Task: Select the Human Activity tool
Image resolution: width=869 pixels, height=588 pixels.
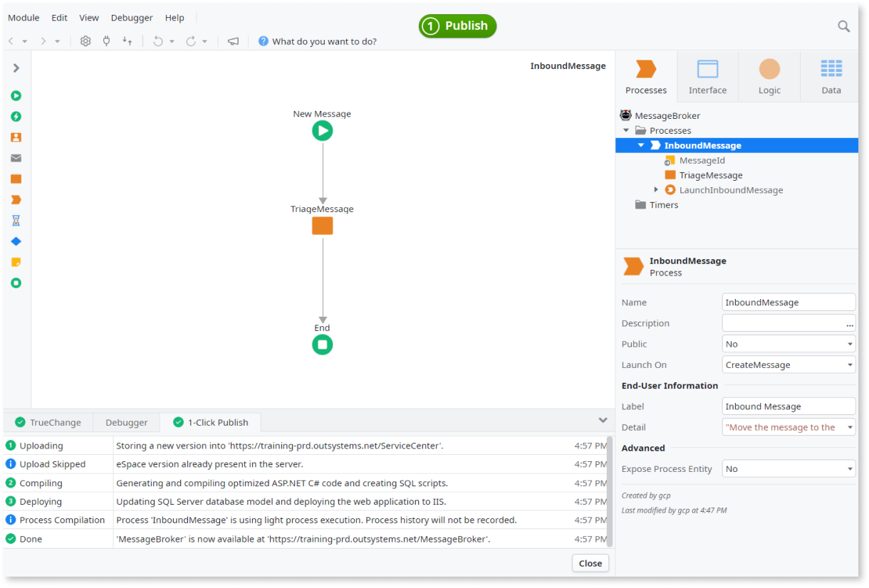Action: point(16,137)
